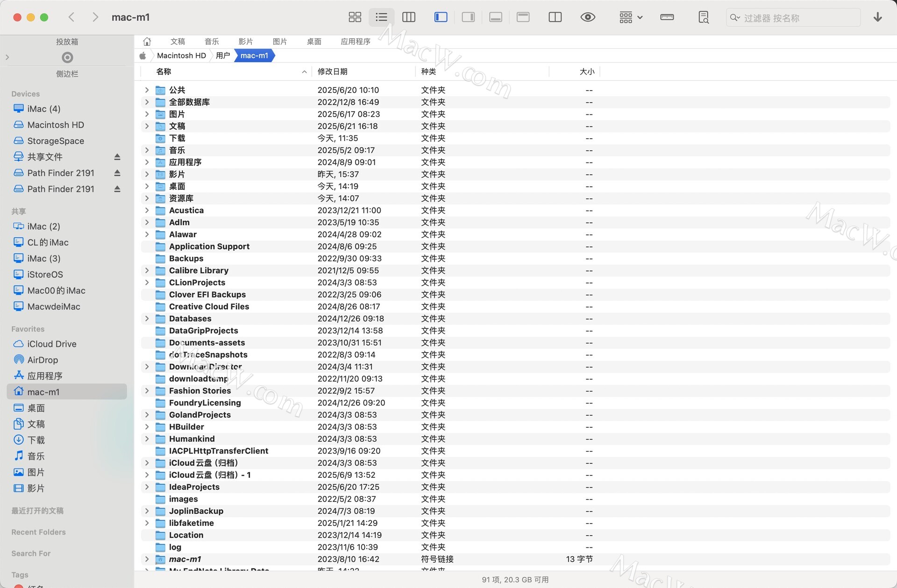The height and width of the screenshot is (588, 897).
Task: Expand the sidebar shelf chevron
Action: coord(7,57)
